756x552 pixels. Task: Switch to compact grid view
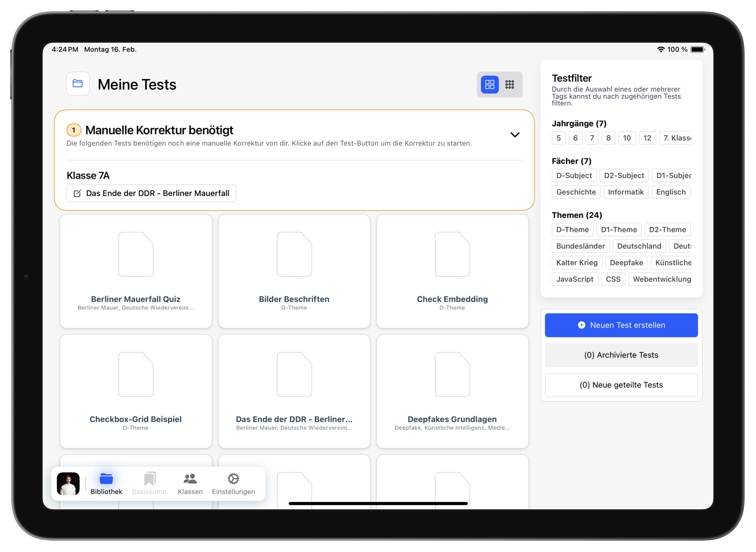pyautogui.click(x=509, y=85)
